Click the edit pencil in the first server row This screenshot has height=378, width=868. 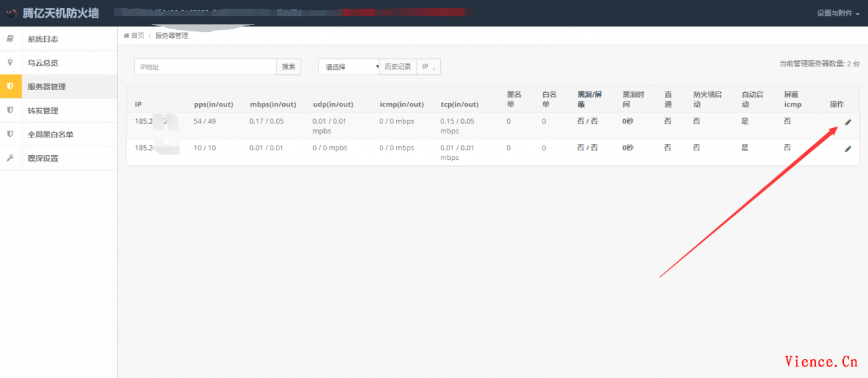(x=848, y=123)
